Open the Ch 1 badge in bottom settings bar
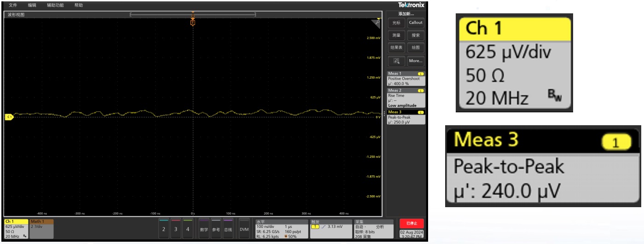The width and height of the screenshot is (644, 244). pyautogui.click(x=16, y=229)
